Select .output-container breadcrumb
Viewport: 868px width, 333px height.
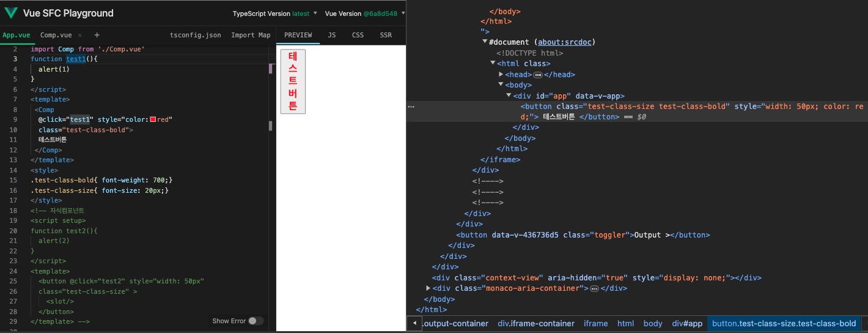(456, 323)
